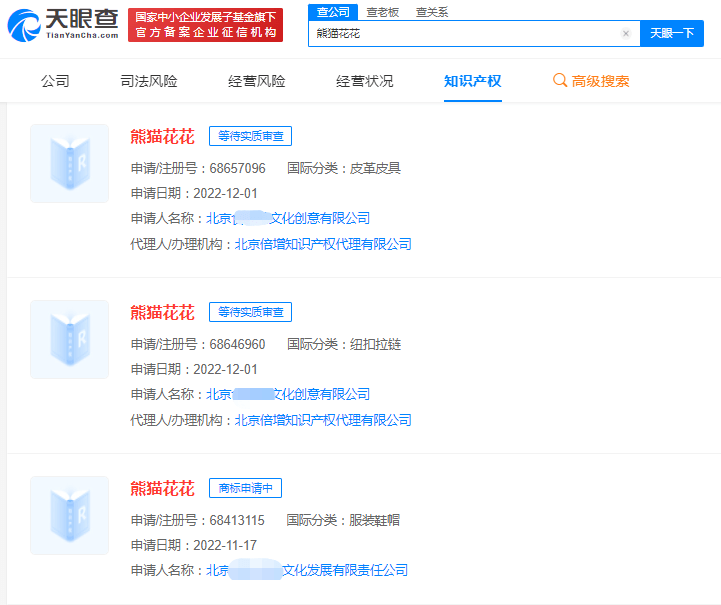The image size is (721, 605).
Task: Select the 知识产权 tab
Action: (473, 81)
